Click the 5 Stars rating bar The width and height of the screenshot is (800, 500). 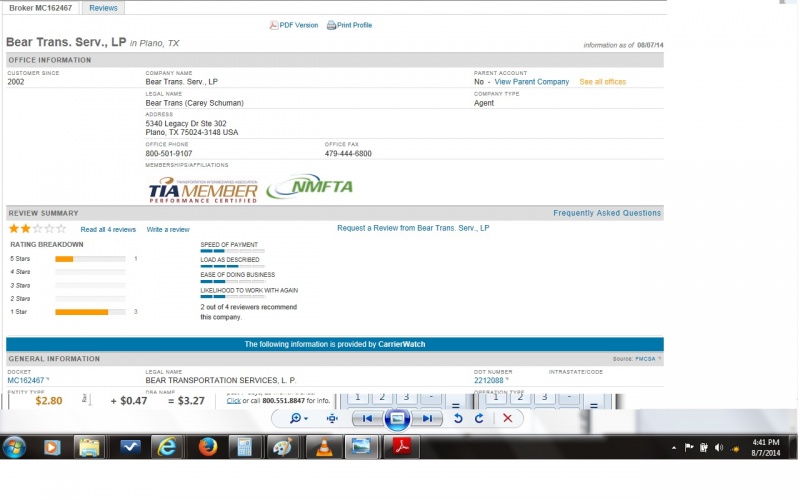(x=90, y=259)
